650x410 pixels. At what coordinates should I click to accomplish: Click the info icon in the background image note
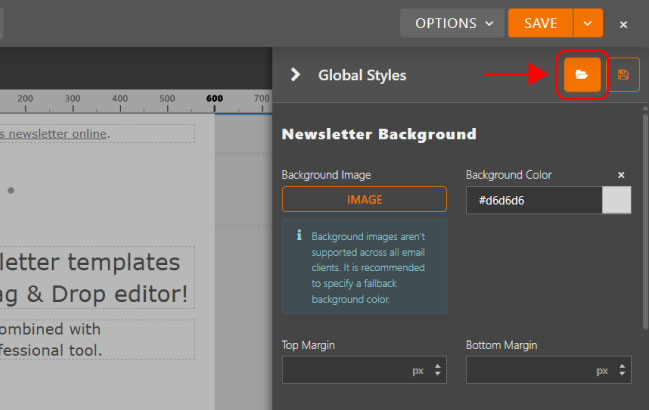(x=297, y=236)
